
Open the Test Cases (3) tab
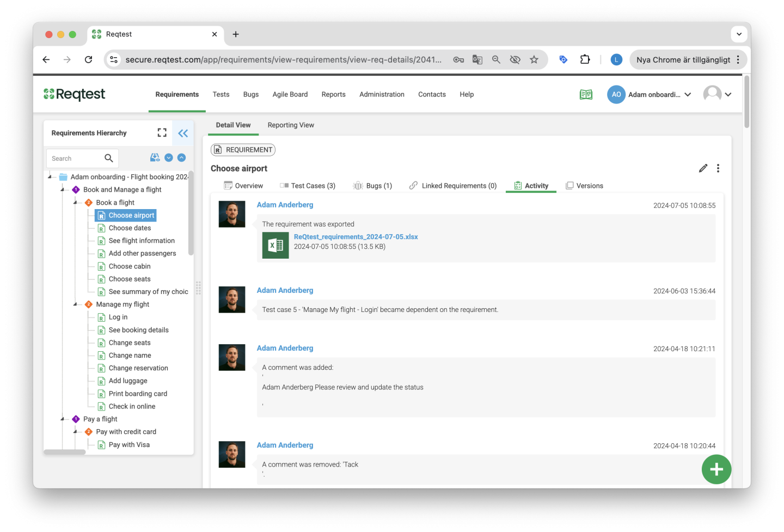(x=308, y=186)
